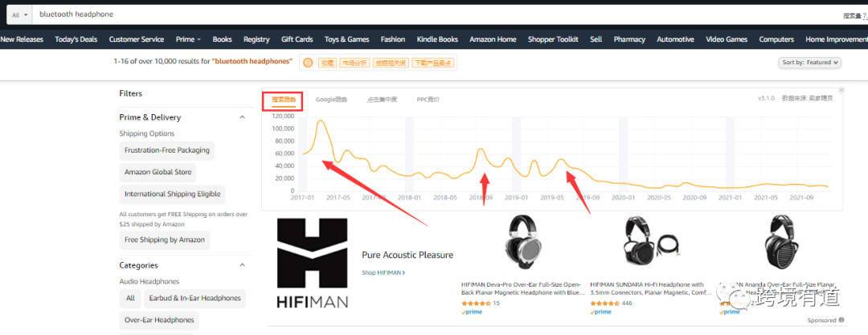Open the All departments search dropdown

pos(19,15)
